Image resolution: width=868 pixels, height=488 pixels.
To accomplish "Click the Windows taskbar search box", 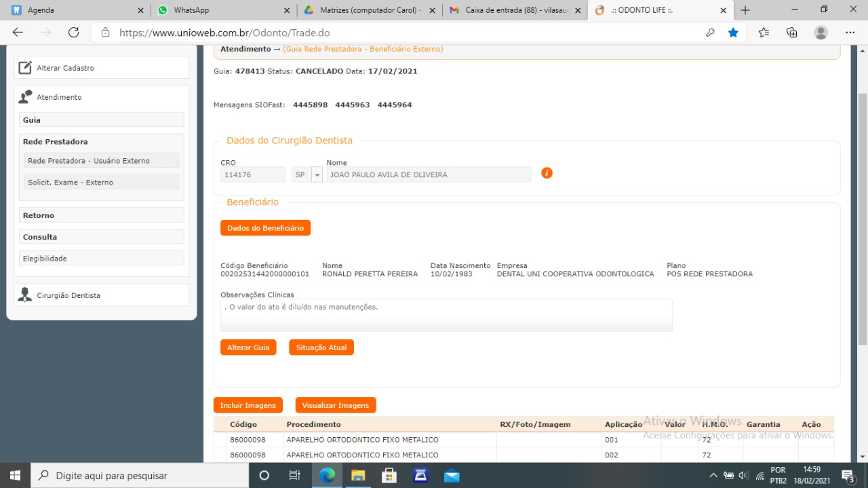I will [140, 475].
